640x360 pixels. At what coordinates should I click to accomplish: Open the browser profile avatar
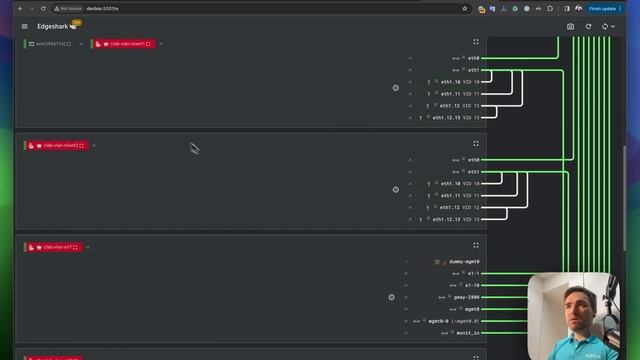pyautogui.click(x=578, y=9)
